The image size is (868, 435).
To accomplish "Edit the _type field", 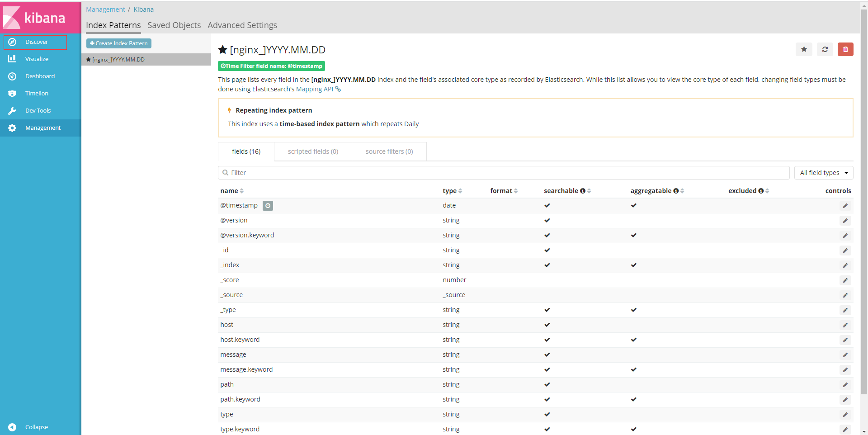I will [x=845, y=310].
